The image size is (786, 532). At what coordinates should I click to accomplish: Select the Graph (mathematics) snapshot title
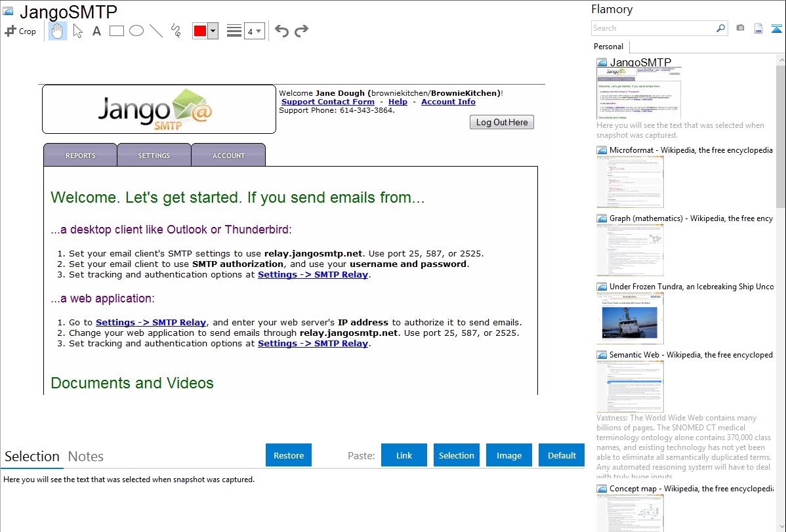(x=691, y=218)
